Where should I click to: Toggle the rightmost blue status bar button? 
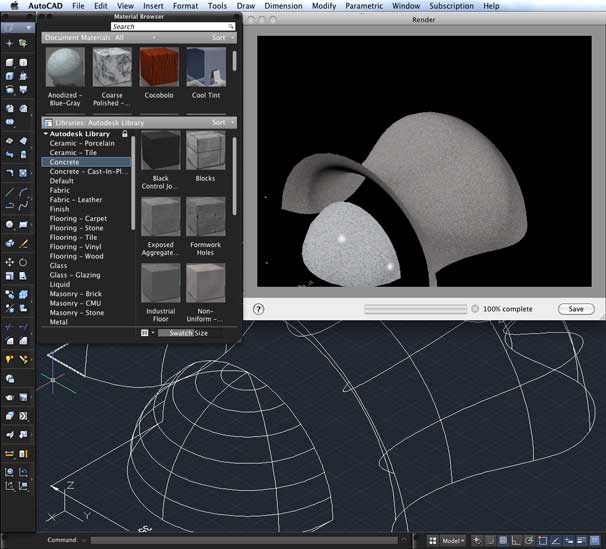point(595,541)
